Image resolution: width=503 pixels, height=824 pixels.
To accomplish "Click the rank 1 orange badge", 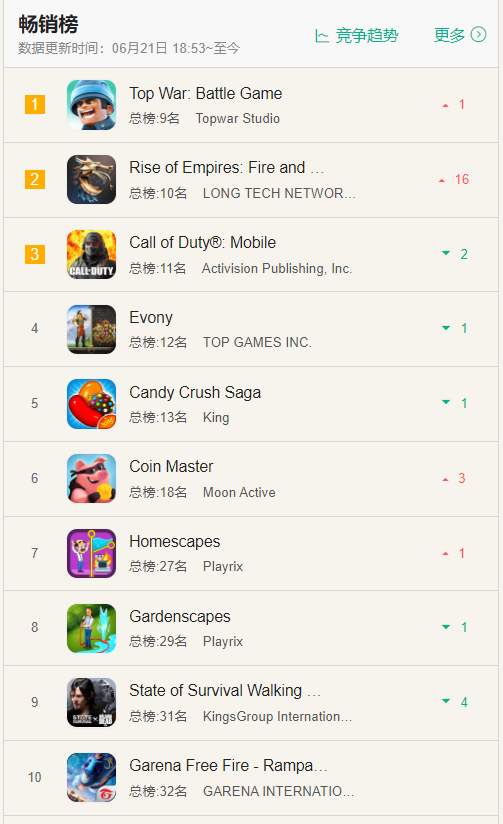I will click(x=35, y=104).
